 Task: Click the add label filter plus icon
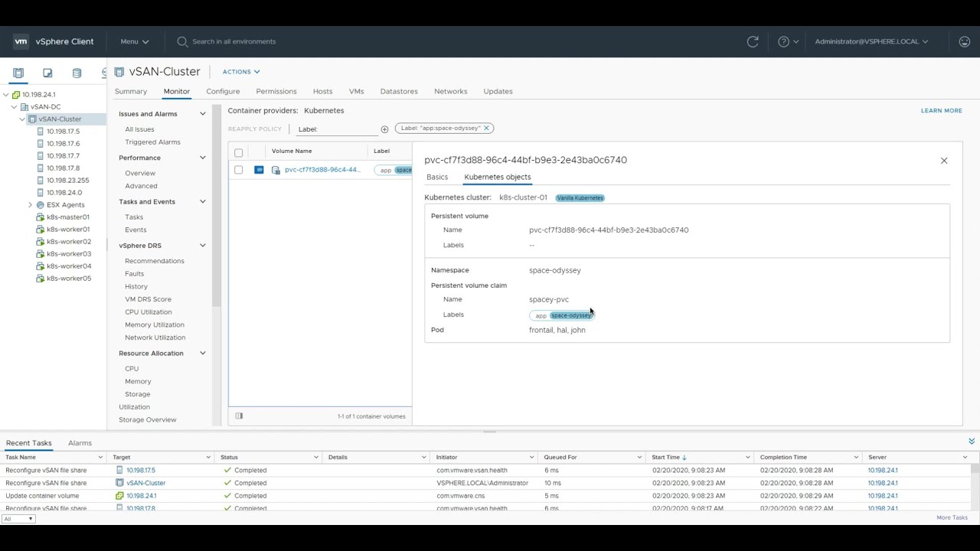[384, 129]
